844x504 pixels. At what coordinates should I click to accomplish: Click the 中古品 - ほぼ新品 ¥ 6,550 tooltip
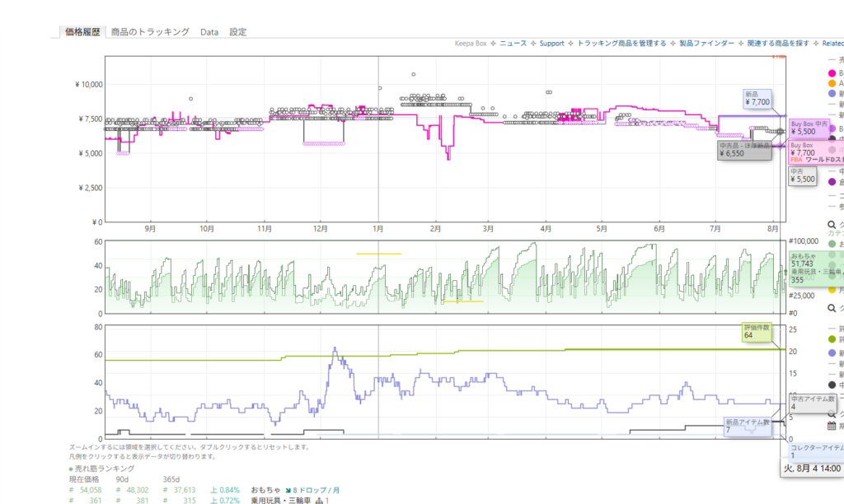click(x=745, y=150)
